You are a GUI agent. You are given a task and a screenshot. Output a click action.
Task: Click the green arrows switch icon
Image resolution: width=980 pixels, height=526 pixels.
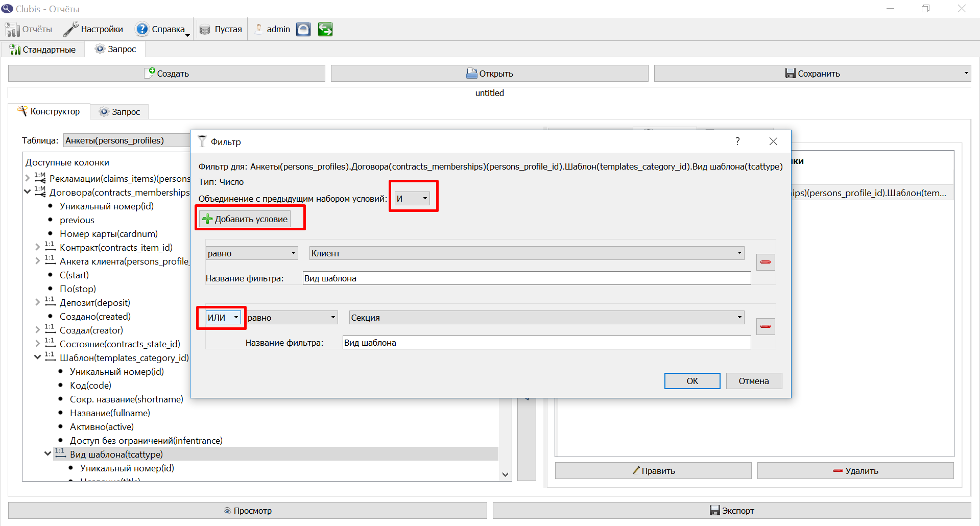click(x=325, y=29)
